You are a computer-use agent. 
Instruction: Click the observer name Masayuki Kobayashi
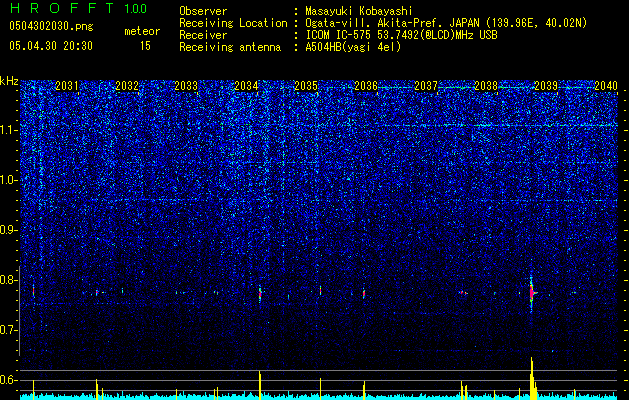359,11
